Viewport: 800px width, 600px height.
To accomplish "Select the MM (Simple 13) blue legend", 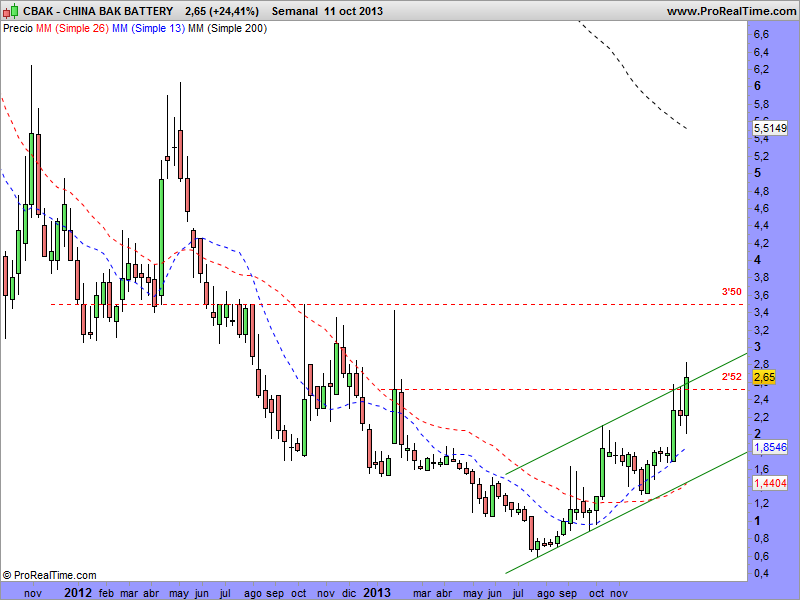I will (148, 28).
